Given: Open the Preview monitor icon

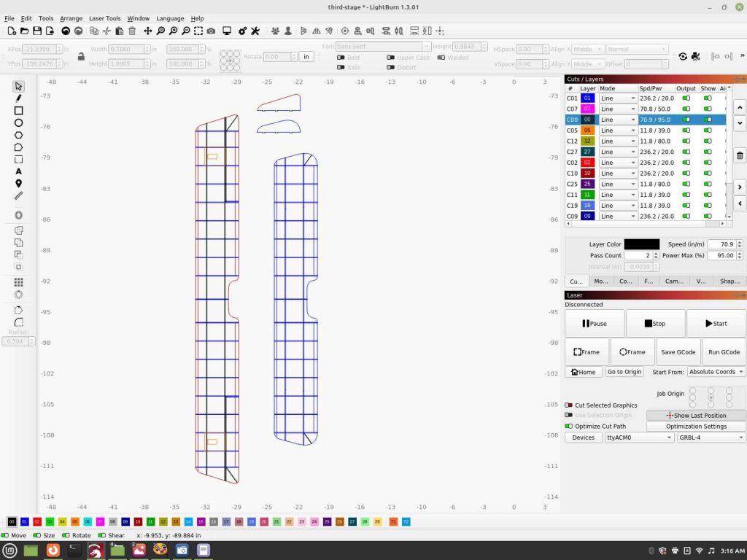Looking at the screenshot, I should click(227, 31).
